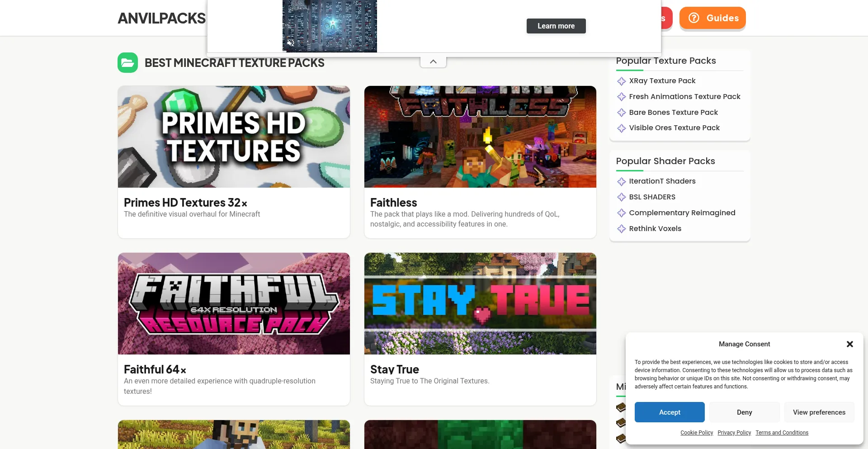
Task: Close the Manage Consent dialog
Action: 849,344
